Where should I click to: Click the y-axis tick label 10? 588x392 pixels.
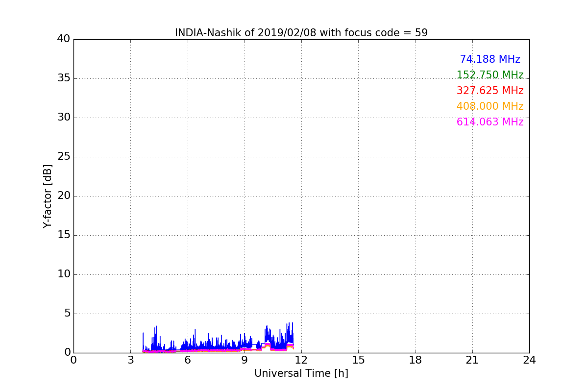click(64, 274)
